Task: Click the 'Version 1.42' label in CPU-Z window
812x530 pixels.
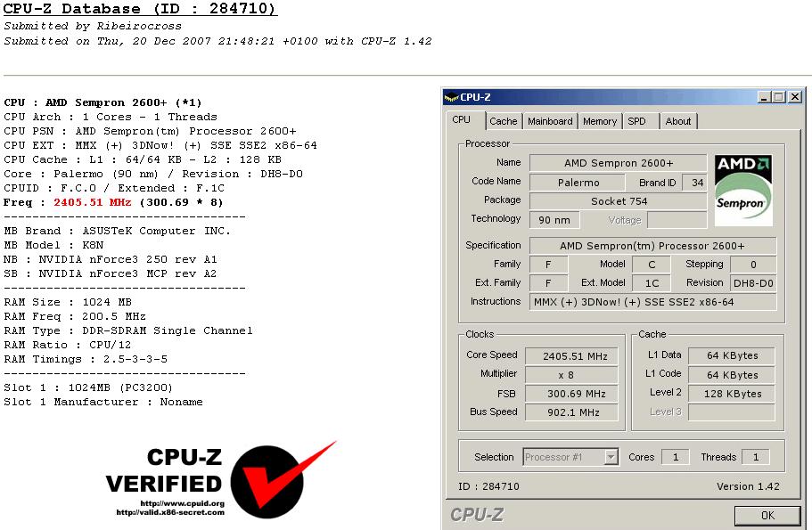Action: (x=748, y=486)
